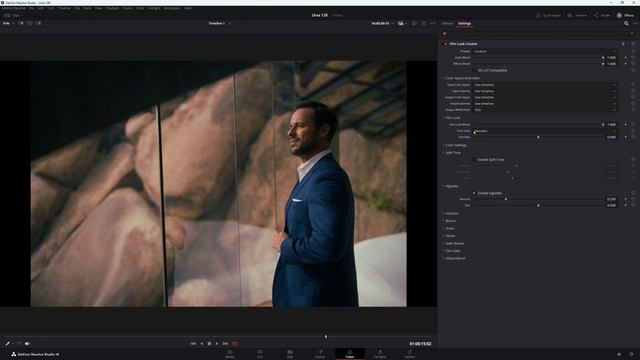Jump to first frame
The width and height of the screenshot is (640, 360).
click(193, 344)
